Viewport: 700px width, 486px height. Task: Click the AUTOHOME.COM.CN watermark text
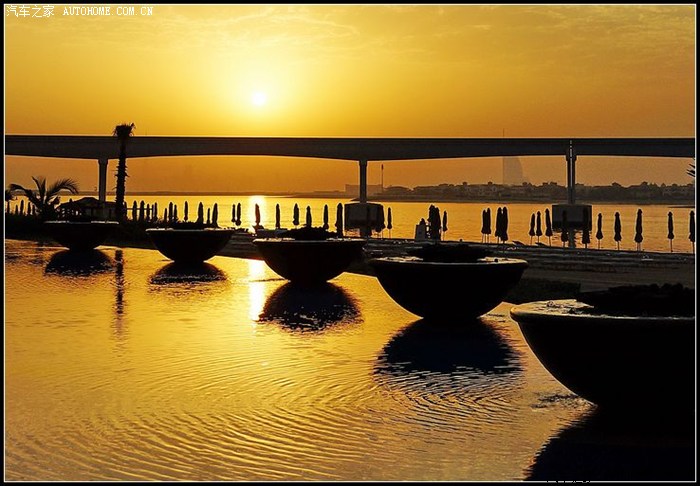(108, 11)
